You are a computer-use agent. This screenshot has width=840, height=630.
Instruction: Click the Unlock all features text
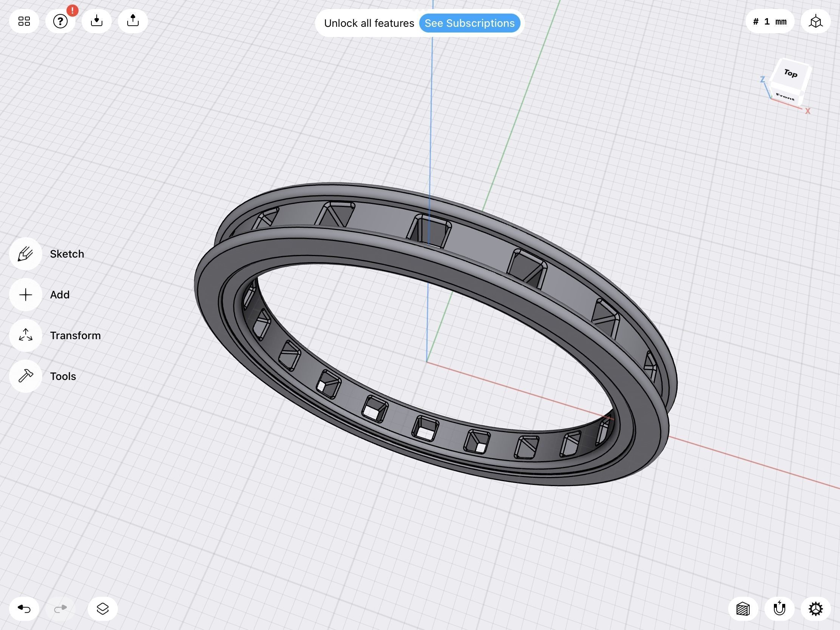point(369,23)
